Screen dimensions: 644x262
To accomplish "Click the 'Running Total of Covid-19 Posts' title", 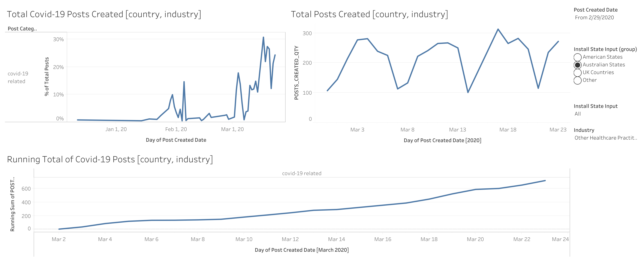I will (110, 159).
